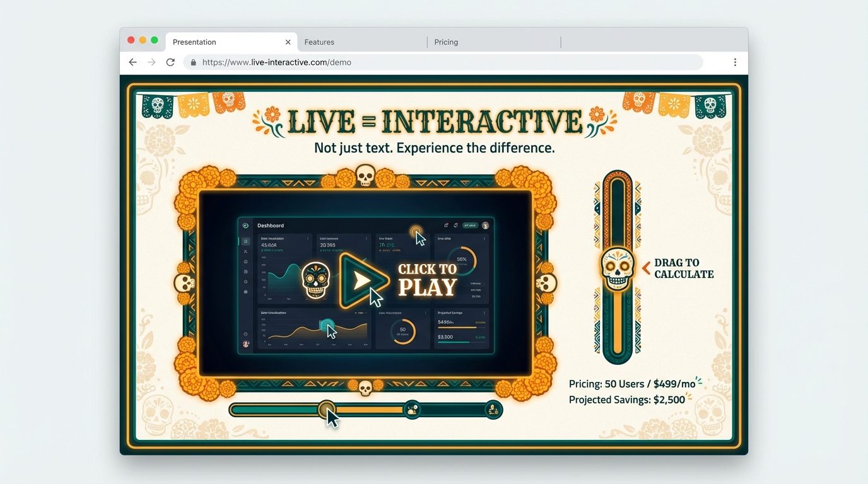Click the green pill button in dashboard header
The width and height of the screenshot is (868, 484).
coord(470,226)
